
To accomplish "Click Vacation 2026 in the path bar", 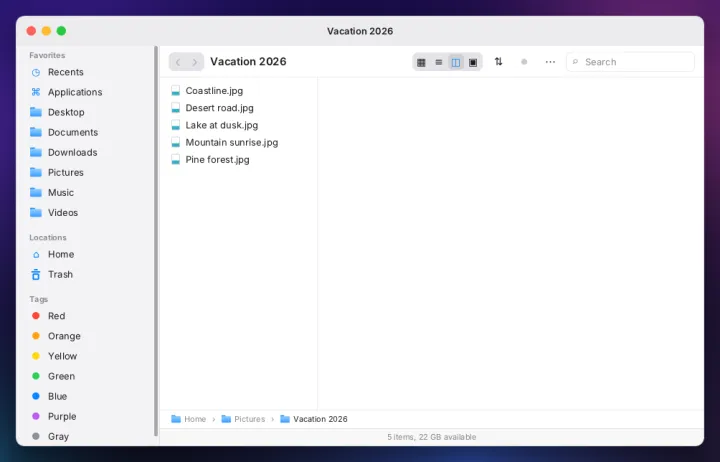I will (x=314, y=419).
